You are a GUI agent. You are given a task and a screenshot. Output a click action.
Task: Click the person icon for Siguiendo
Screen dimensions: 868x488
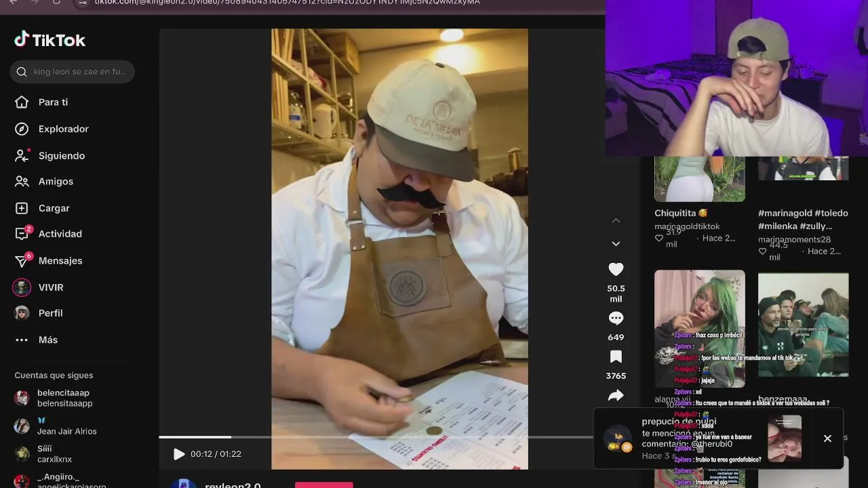(22, 155)
